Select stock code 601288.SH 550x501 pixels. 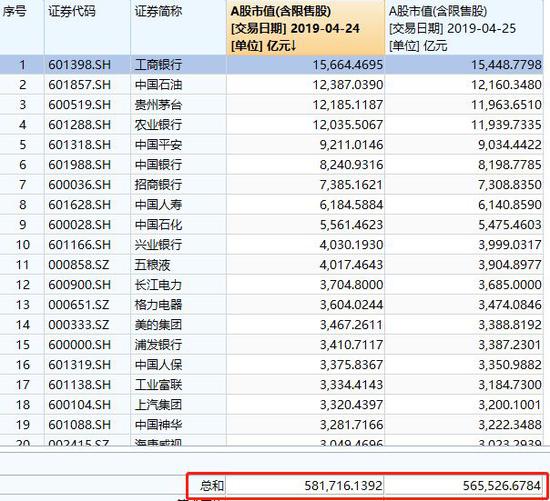pyautogui.click(x=80, y=125)
